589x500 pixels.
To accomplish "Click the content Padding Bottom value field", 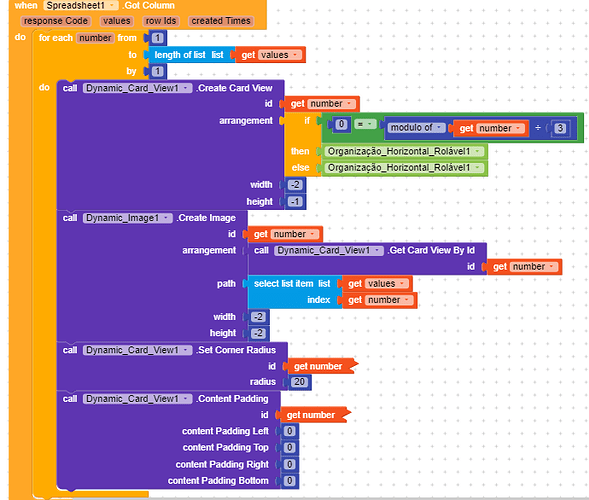I will (289, 481).
